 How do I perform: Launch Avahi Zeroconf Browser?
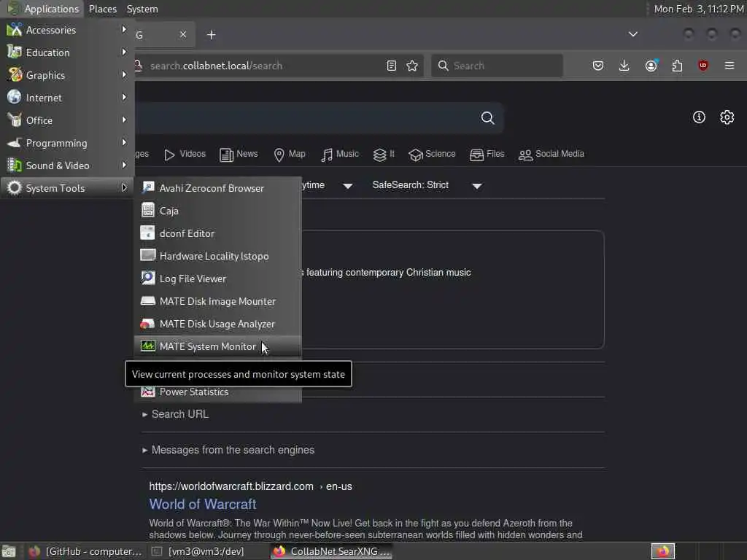(x=217, y=188)
